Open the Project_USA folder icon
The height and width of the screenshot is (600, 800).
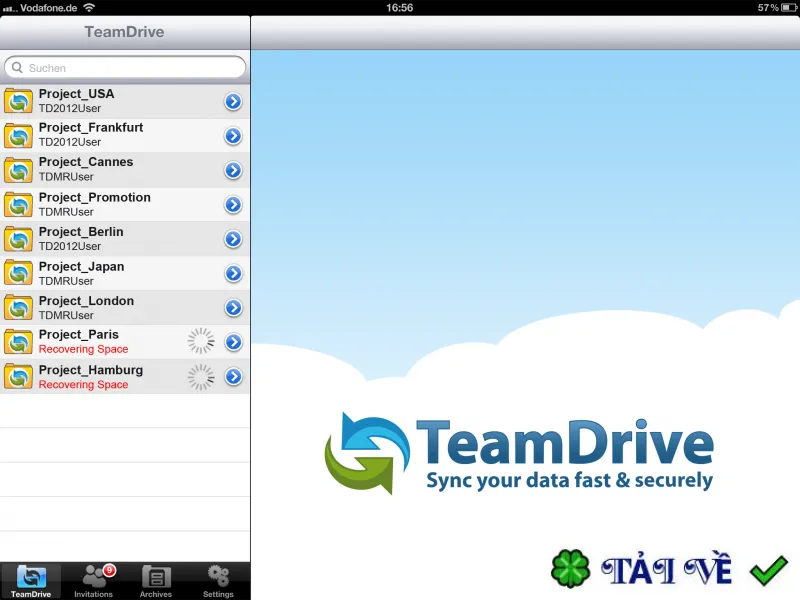[x=18, y=101]
